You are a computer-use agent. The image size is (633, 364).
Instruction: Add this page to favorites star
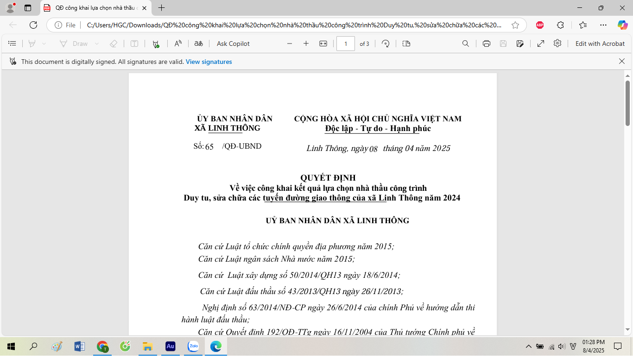[515, 25]
